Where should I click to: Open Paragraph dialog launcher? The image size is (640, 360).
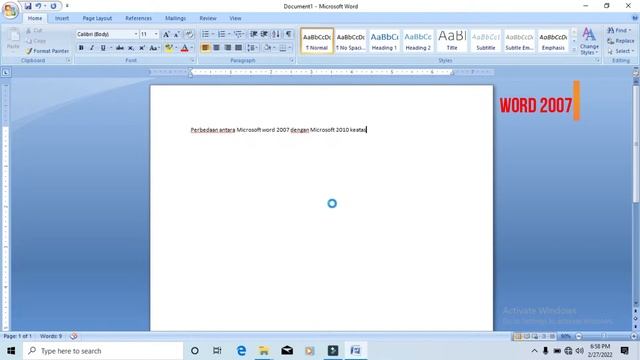(292, 60)
